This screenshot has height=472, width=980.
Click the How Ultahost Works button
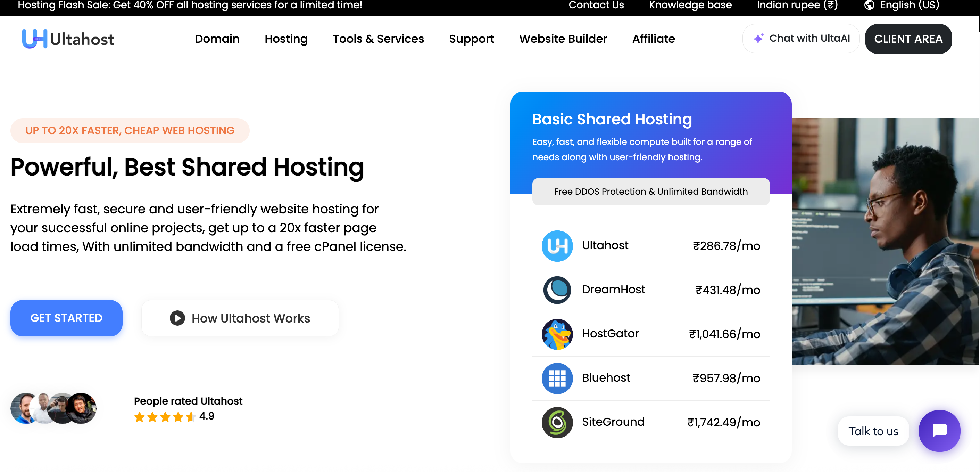pyautogui.click(x=240, y=318)
